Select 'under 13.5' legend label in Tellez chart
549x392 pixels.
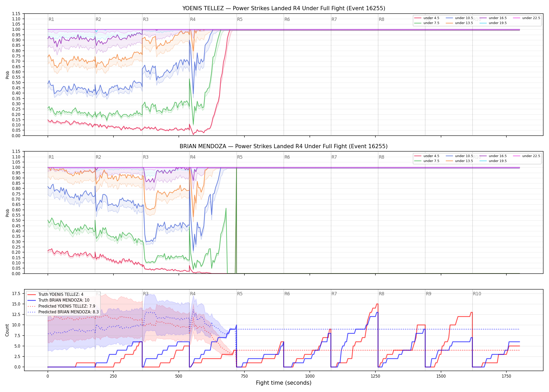point(464,23)
